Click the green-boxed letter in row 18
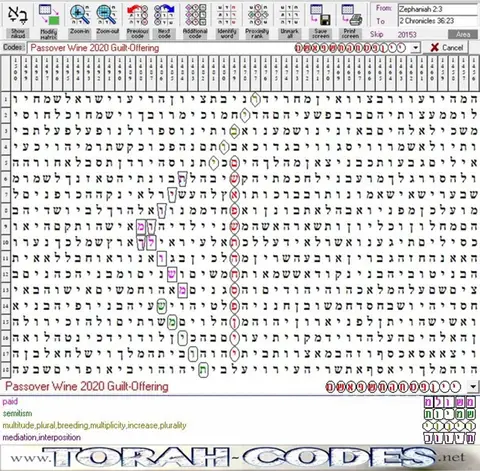 pyautogui.click(x=203, y=370)
